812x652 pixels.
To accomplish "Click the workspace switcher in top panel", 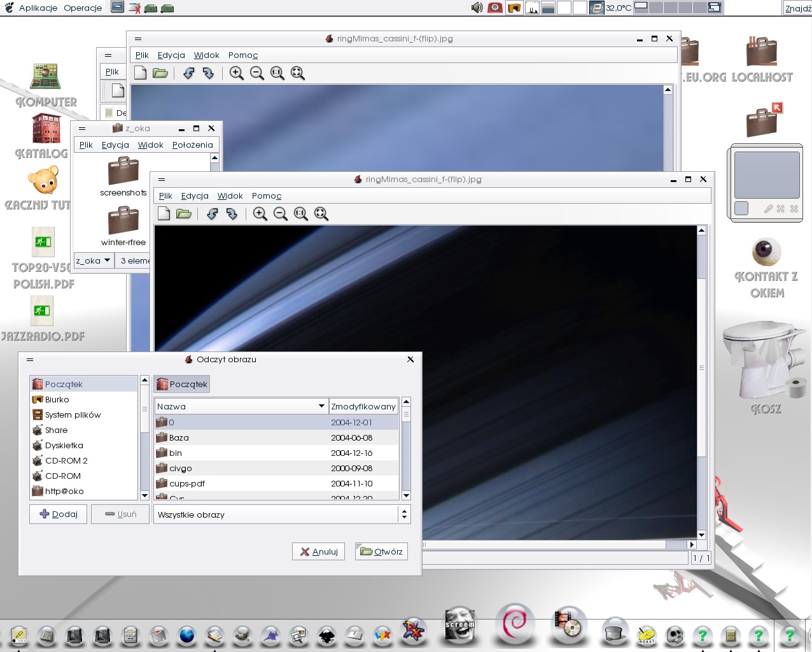I will pos(678,8).
